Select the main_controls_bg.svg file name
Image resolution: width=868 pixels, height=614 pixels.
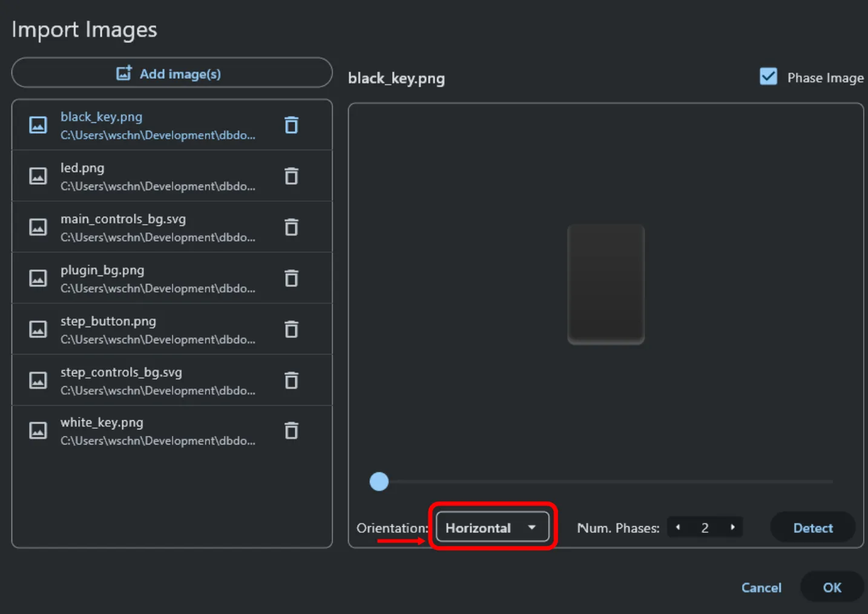click(x=123, y=219)
